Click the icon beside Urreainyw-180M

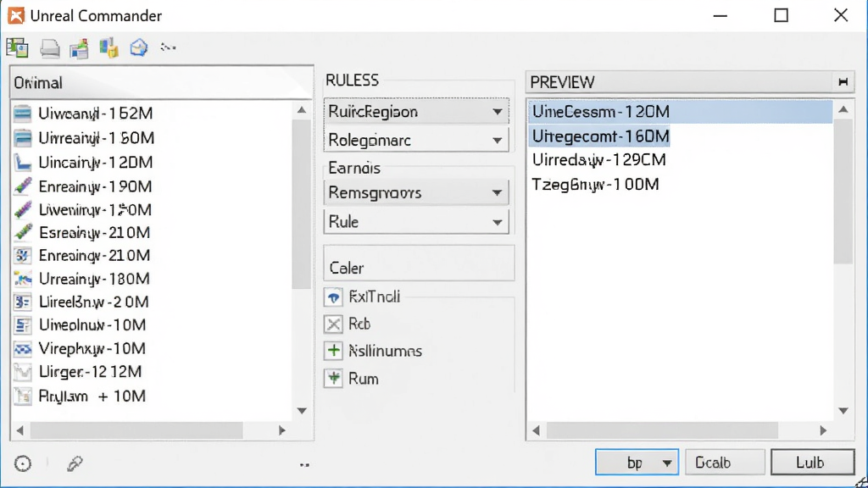click(x=23, y=279)
